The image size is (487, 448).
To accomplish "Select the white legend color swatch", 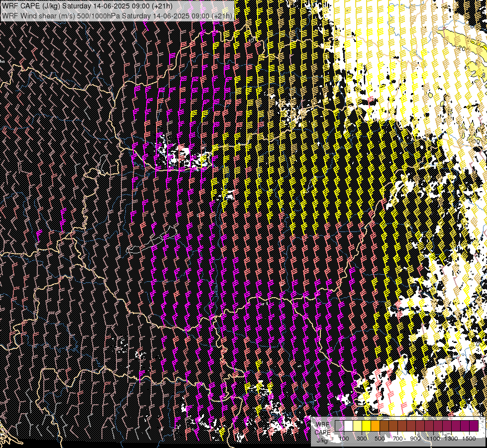I will (349, 426).
